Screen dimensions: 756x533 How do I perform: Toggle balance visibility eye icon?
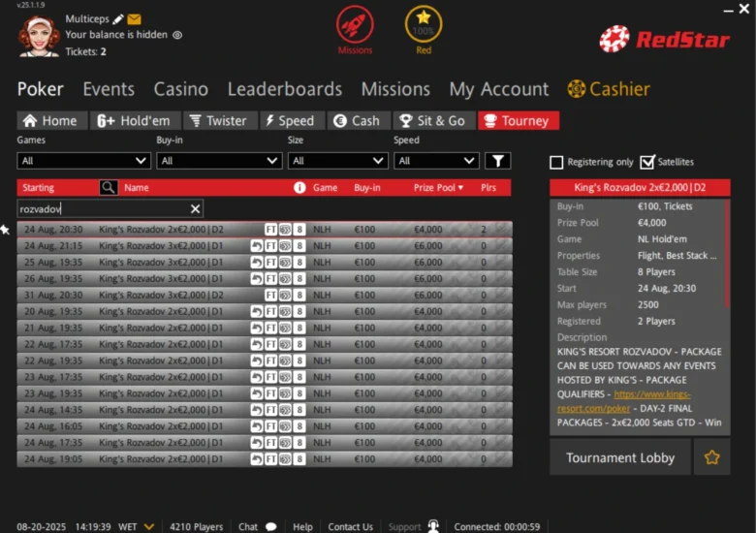pos(177,35)
